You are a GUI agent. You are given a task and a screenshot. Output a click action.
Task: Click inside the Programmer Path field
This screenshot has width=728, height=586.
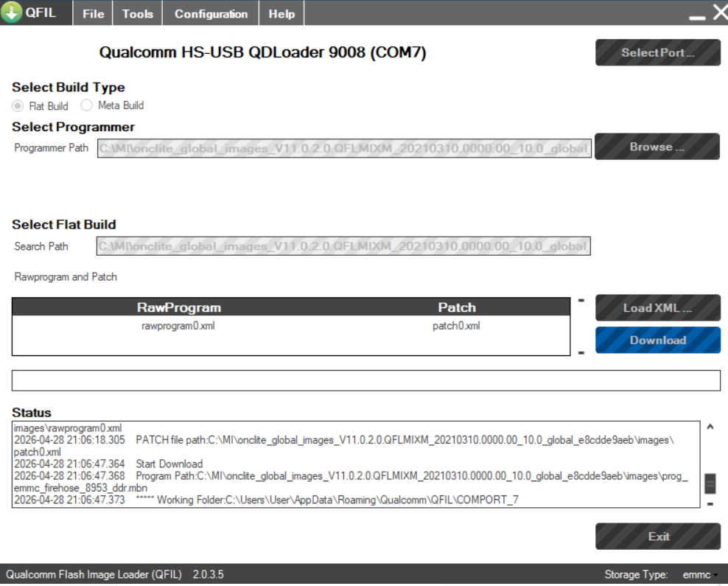click(344, 148)
